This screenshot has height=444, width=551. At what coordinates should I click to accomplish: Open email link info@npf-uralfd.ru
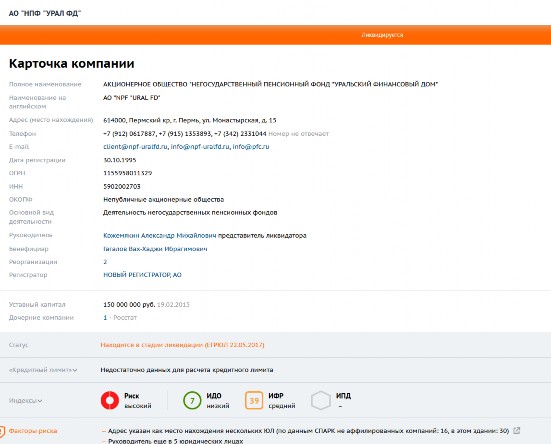[200, 147]
